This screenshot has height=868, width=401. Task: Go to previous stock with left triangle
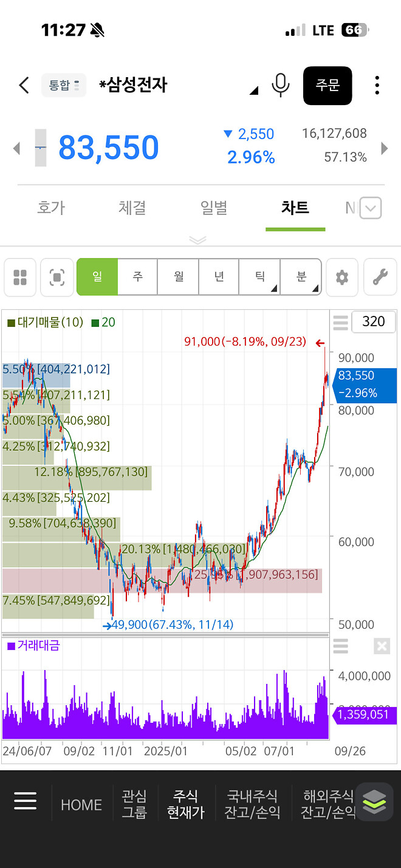click(16, 148)
